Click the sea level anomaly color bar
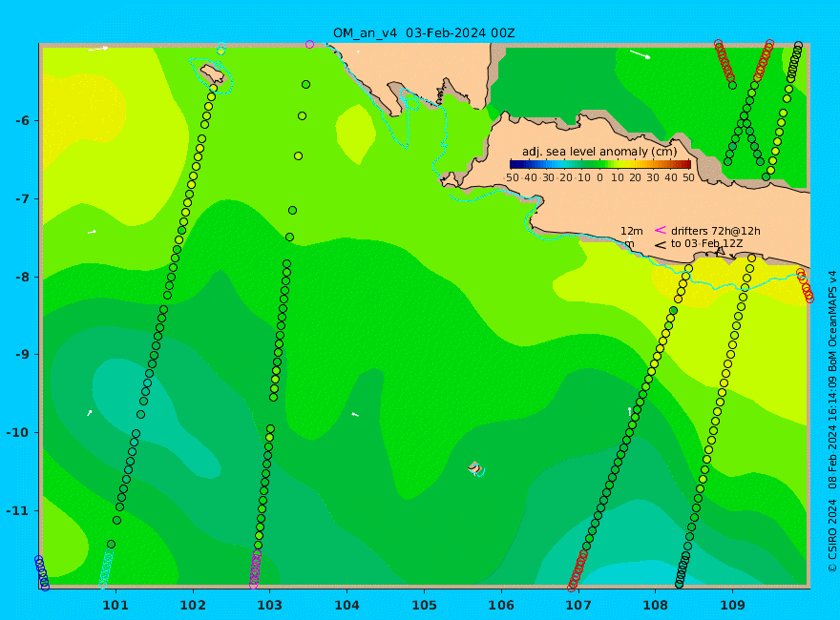840x620 pixels. 600,164
